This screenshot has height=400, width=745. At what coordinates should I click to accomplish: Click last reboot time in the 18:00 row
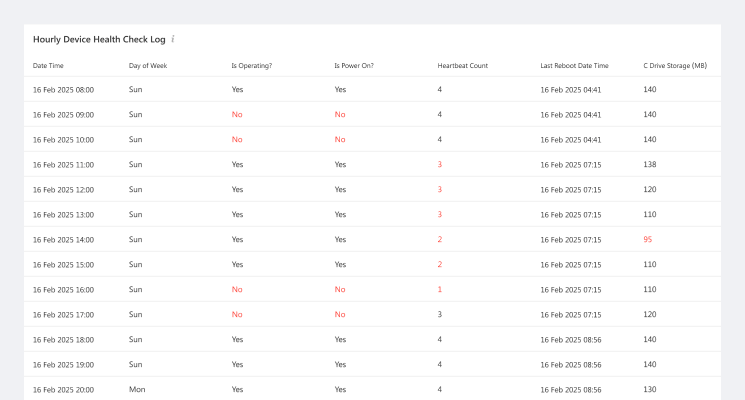(x=570, y=340)
